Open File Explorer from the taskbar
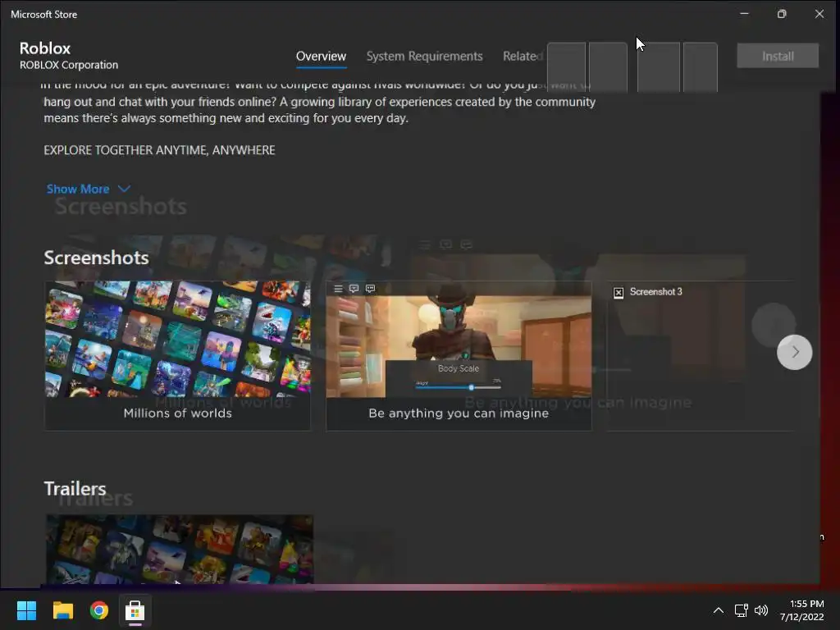The image size is (840, 630). 62,610
